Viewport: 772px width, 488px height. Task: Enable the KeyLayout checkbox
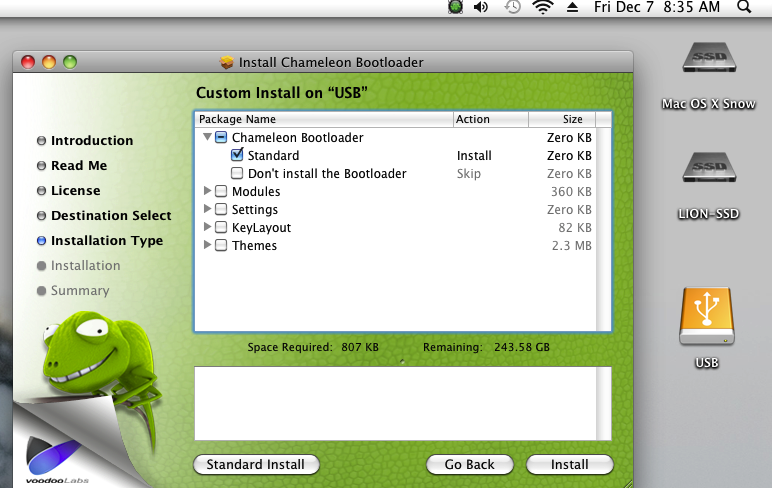point(221,227)
